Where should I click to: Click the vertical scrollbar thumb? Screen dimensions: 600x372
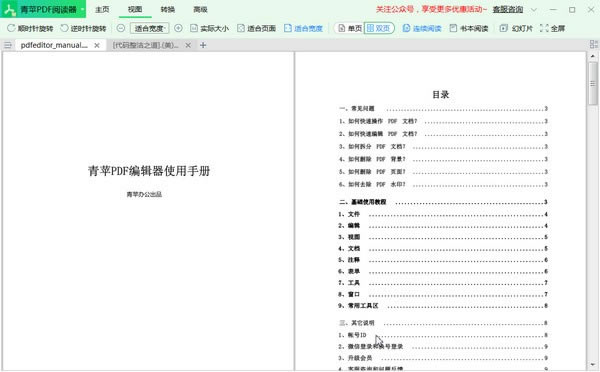tap(593, 83)
